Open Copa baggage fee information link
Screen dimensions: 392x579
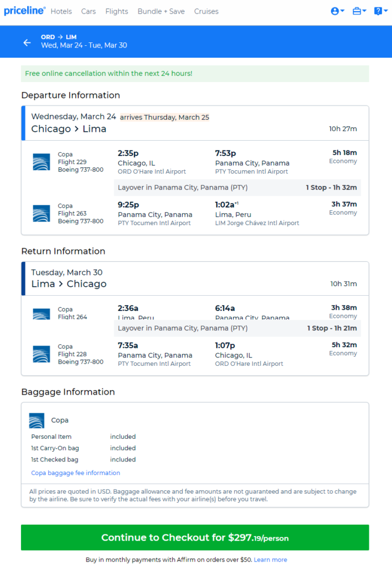[75, 473]
